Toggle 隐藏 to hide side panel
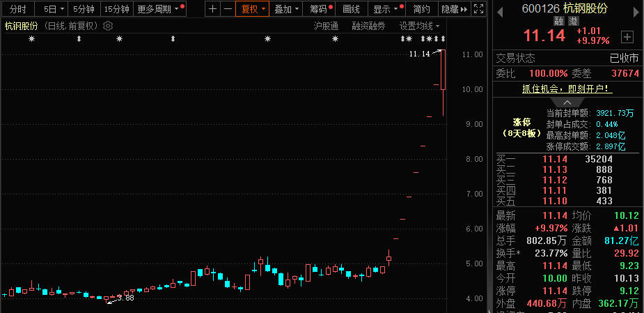644x313 pixels. pos(455,9)
